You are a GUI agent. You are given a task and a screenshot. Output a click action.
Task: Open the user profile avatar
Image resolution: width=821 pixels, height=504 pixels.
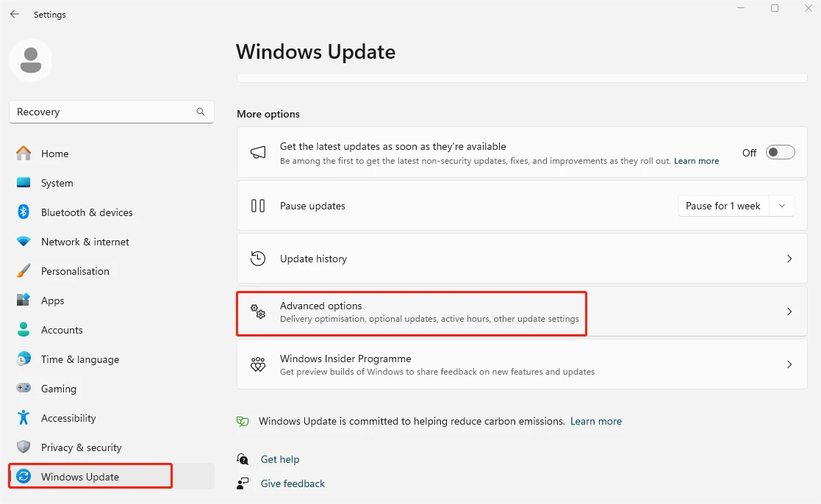(x=30, y=60)
